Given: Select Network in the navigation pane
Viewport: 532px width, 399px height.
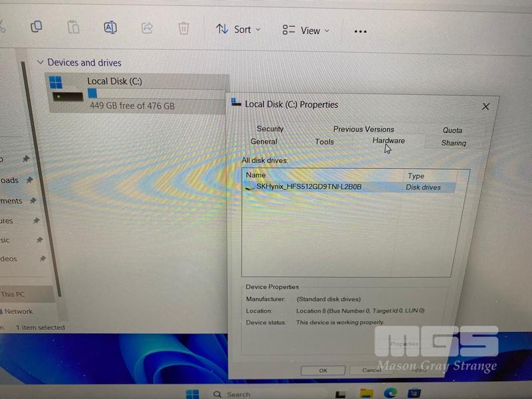Looking at the screenshot, I should [19, 311].
